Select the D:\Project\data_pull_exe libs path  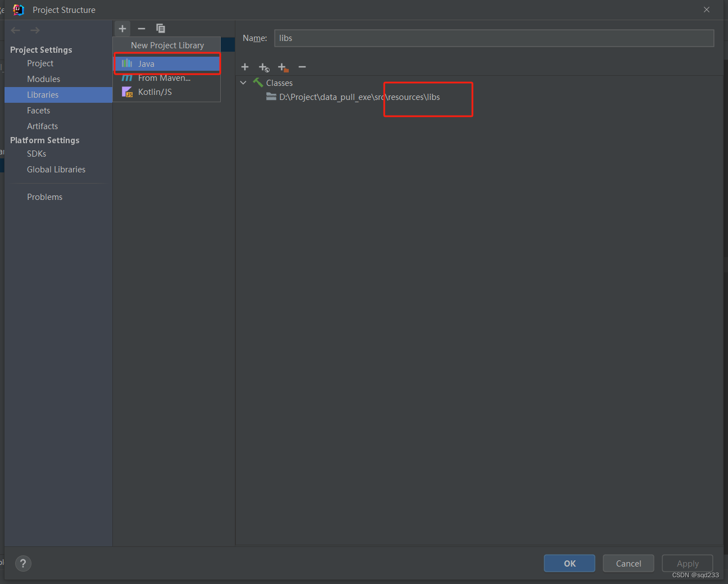(x=360, y=97)
